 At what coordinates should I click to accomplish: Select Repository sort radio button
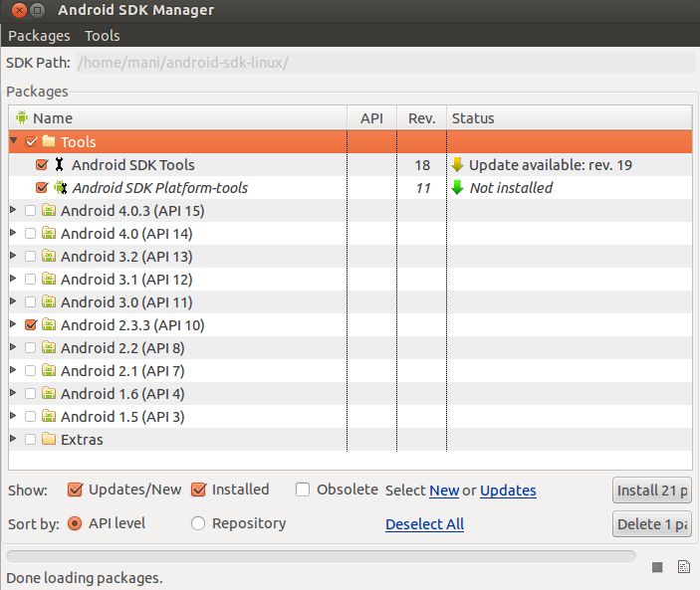pyautogui.click(x=198, y=523)
